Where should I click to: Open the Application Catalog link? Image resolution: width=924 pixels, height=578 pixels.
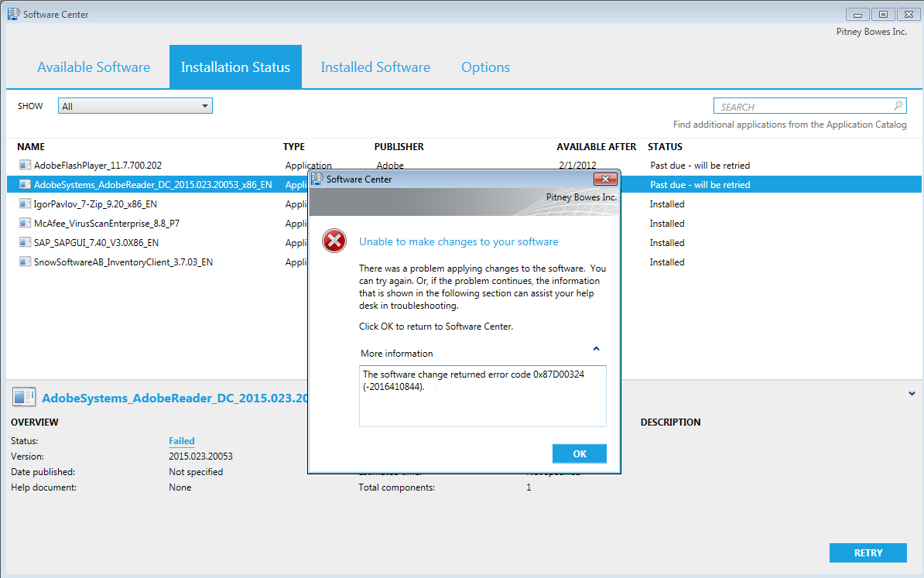789,125
